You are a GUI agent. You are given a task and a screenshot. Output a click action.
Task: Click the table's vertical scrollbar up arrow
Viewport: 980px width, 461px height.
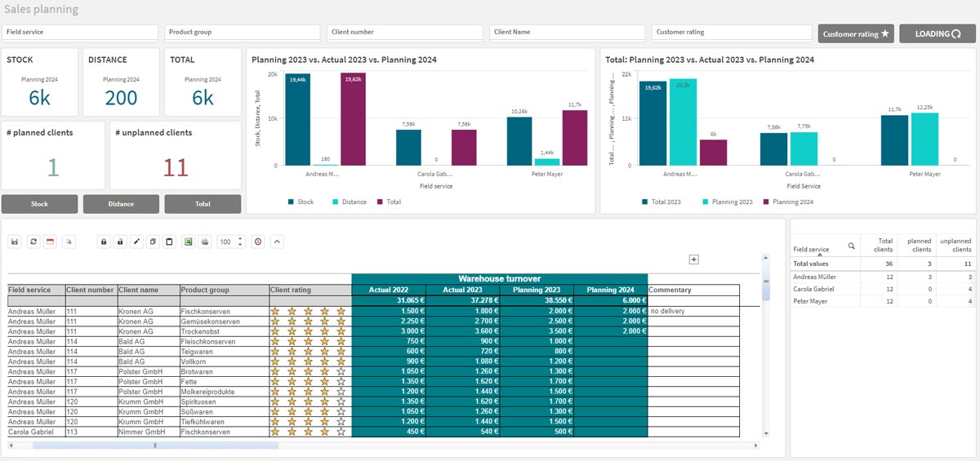tap(765, 259)
